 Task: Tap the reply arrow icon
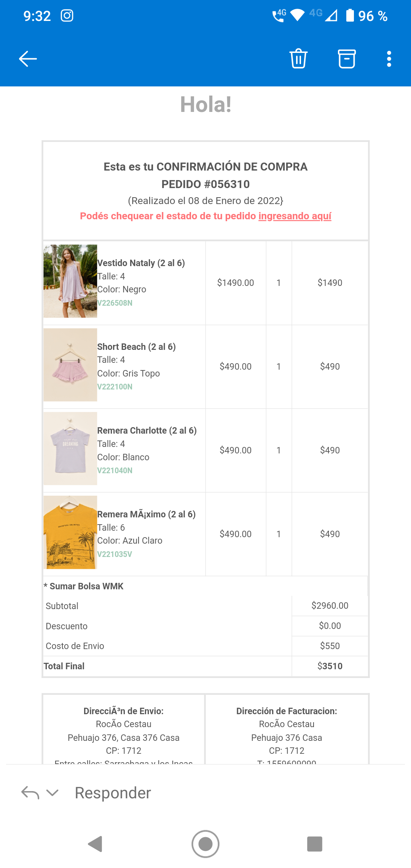(30, 793)
